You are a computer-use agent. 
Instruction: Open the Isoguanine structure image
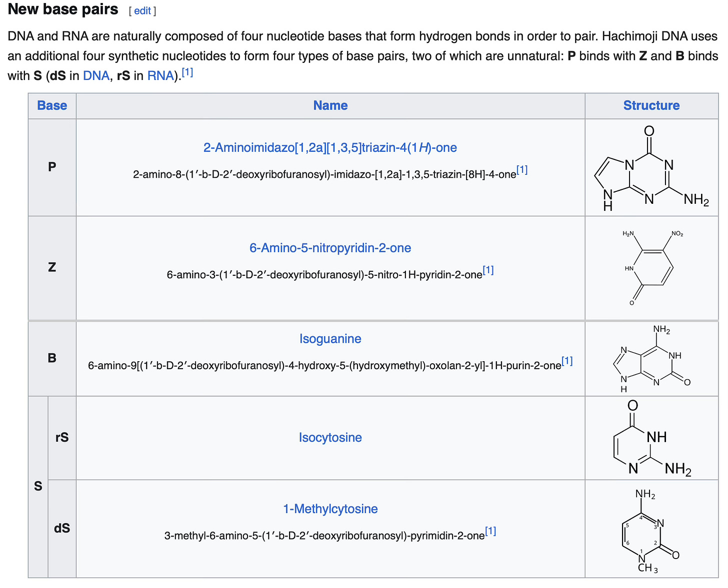point(651,359)
